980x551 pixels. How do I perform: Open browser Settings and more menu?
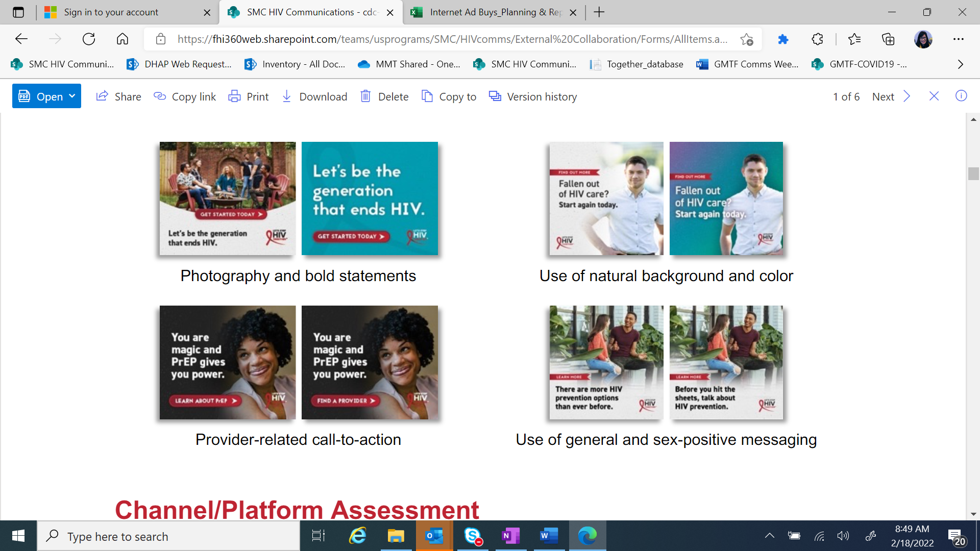958,39
